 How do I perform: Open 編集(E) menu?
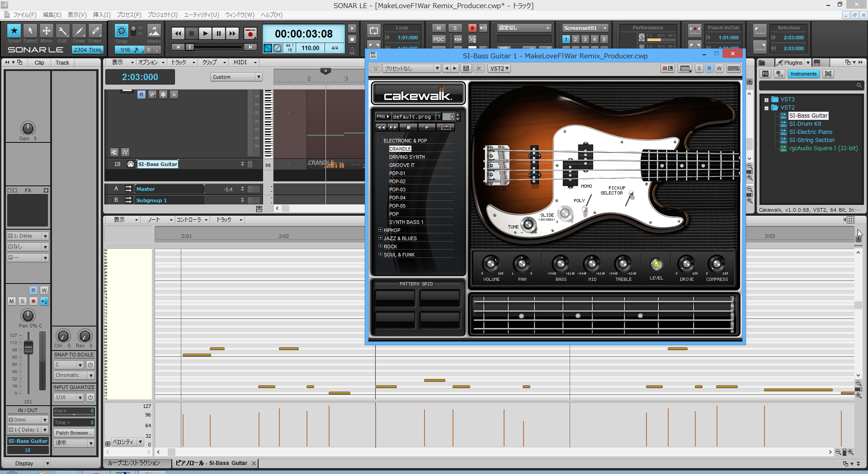point(52,15)
